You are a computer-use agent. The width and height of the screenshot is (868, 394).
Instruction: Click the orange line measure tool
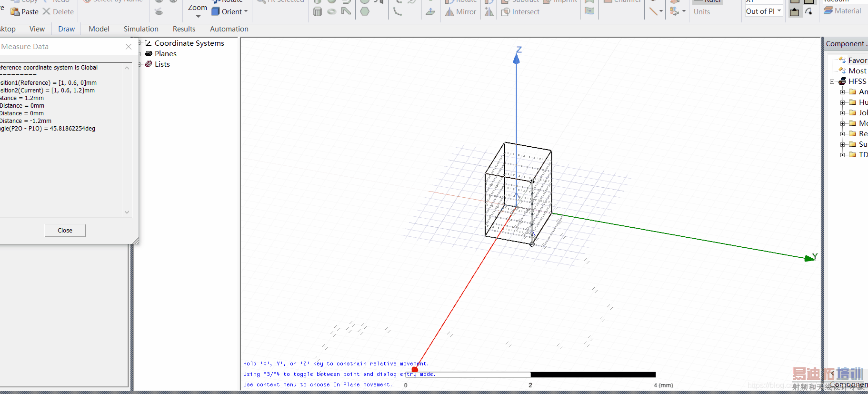[653, 11]
